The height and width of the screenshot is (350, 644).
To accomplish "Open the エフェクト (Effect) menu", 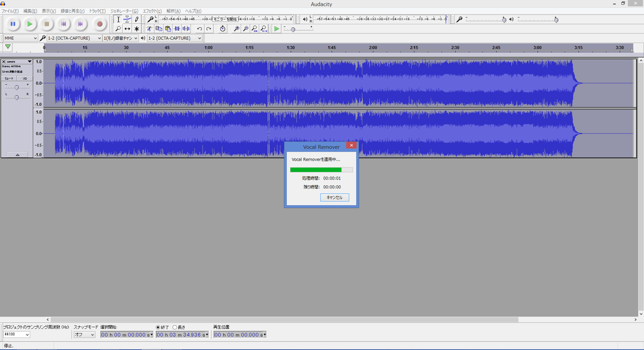I will 152,11.
